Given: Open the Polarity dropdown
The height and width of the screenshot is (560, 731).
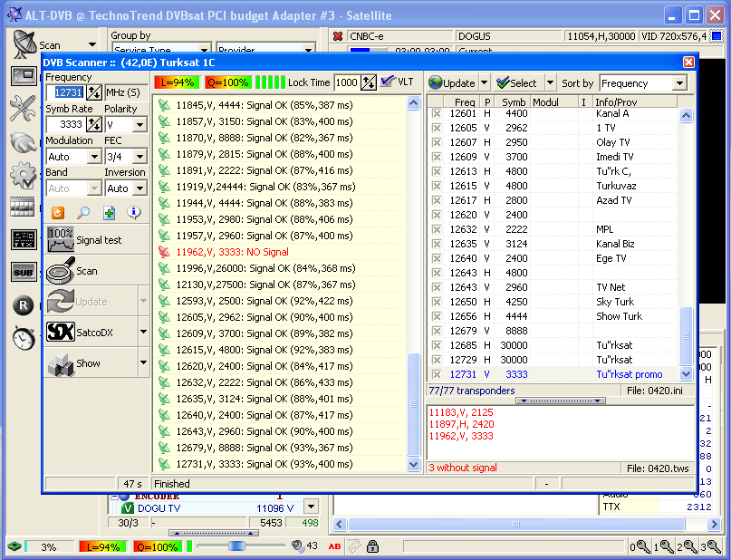Looking at the screenshot, I should [x=139, y=124].
